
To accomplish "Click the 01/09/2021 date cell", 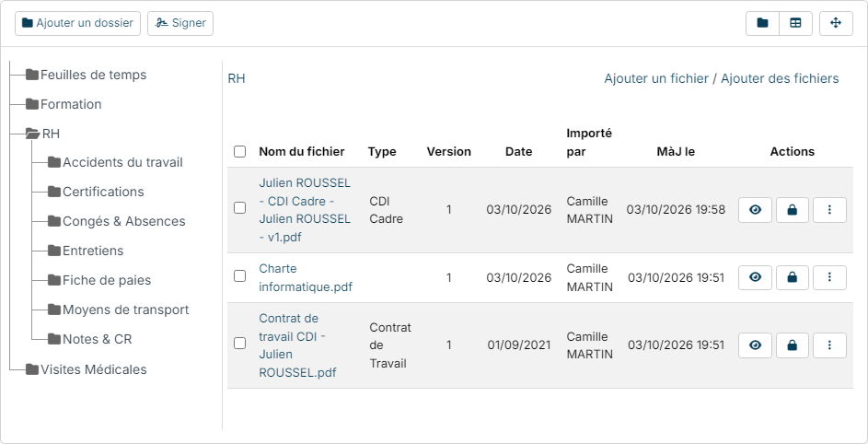I will coord(519,345).
